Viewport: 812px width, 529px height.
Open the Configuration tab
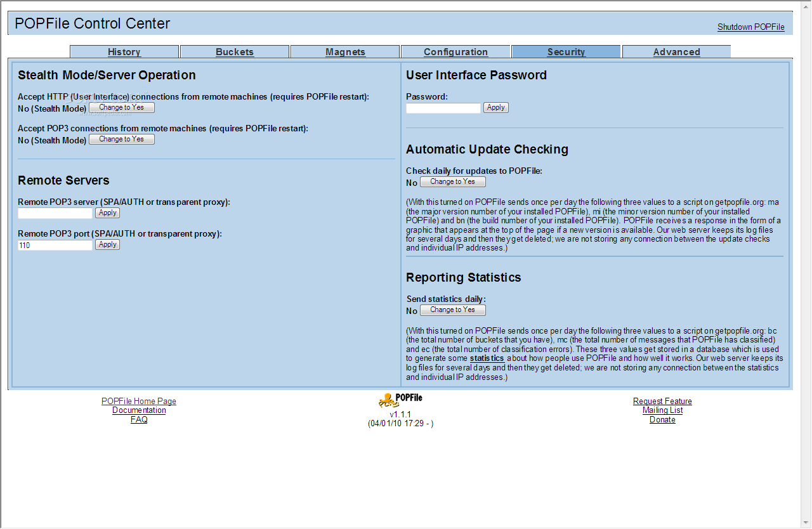pyautogui.click(x=455, y=52)
